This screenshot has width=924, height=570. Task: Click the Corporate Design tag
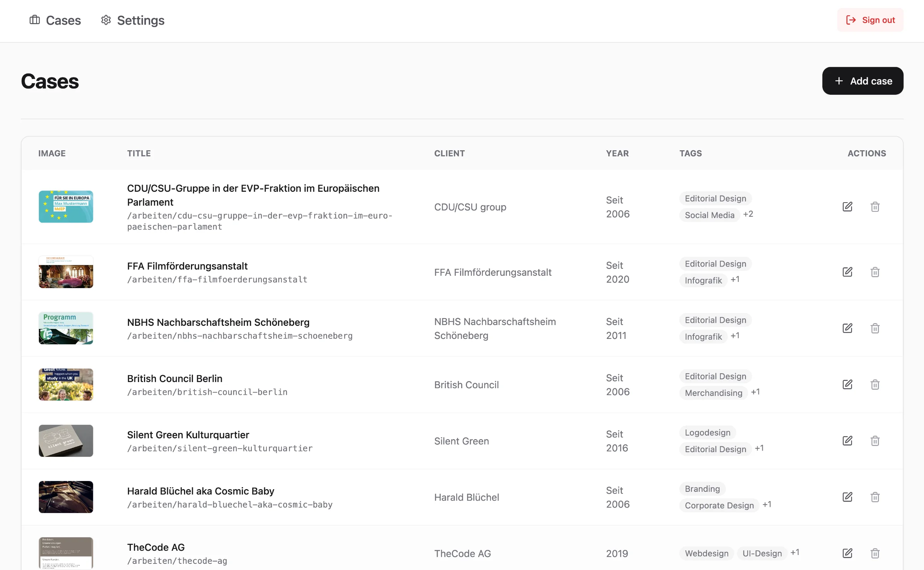point(719,505)
